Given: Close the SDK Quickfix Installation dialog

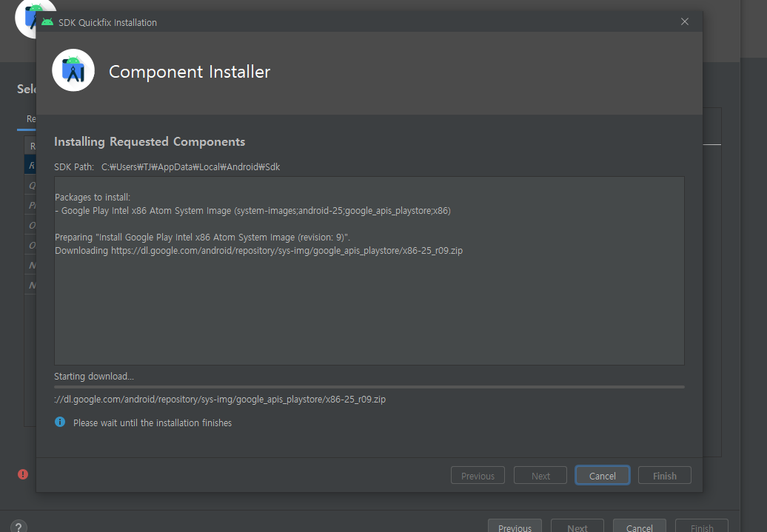Looking at the screenshot, I should [x=685, y=21].
